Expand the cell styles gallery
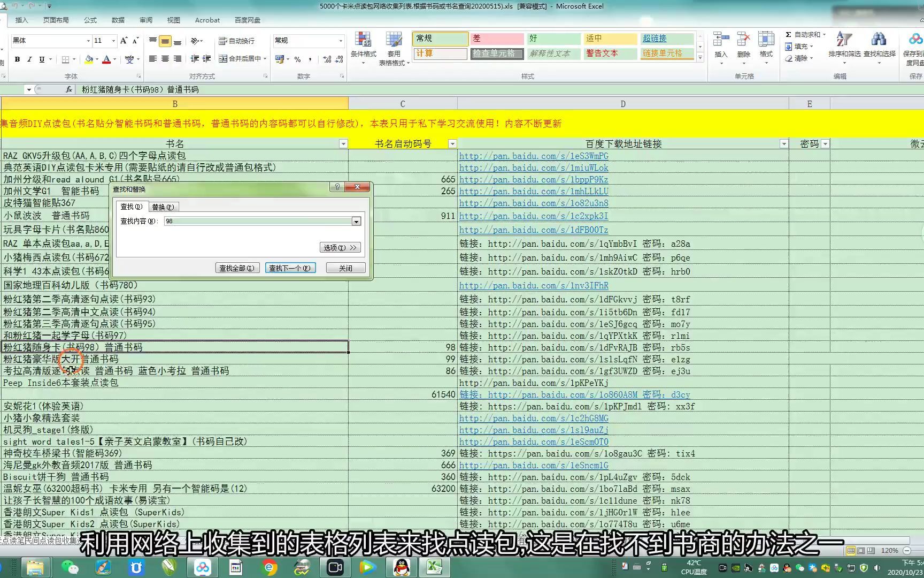This screenshot has height=578, width=924. point(700,57)
